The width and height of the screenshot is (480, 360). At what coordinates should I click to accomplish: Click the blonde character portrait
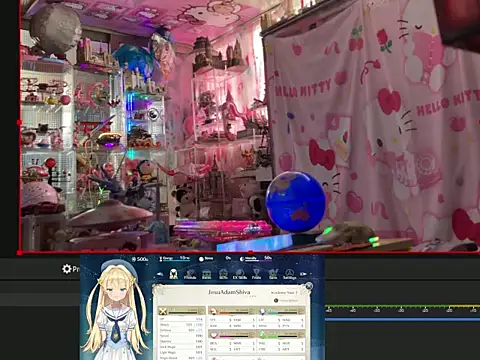pyautogui.click(x=116, y=308)
